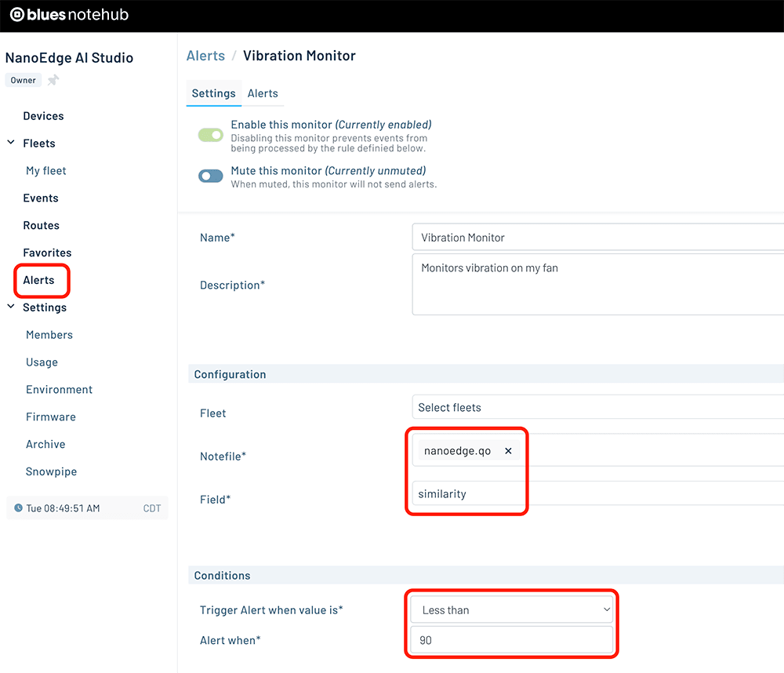Go to Snowpipe settings page
The height and width of the screenshot is (673, 784).
pos(51,471)
